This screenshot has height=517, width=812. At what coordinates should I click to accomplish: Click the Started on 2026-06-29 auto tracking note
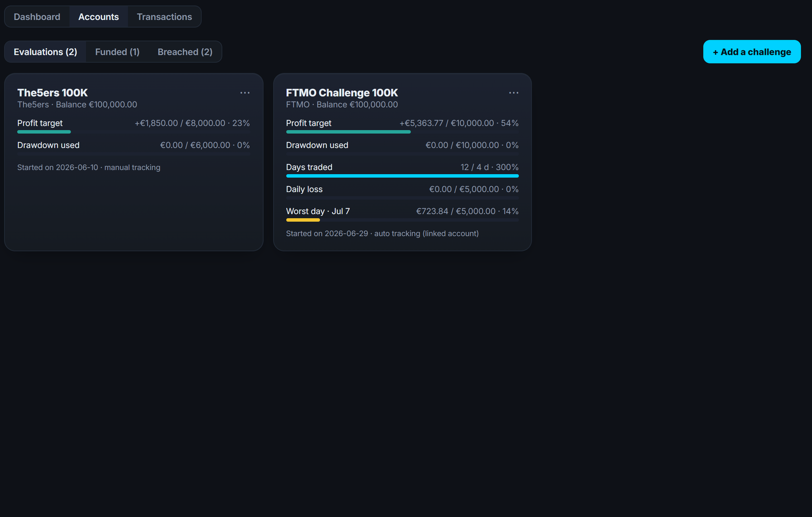(x=383, y=234)
